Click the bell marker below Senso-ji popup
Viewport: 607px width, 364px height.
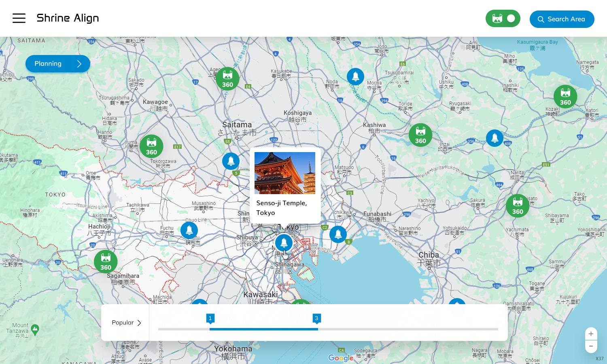pos(284,243)
